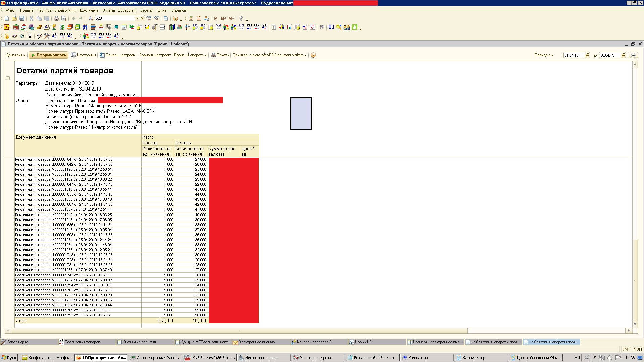This screenshot has width=644, height=362.
Task: Click the magnifier search icon
Action: click(x=91, y=18)
